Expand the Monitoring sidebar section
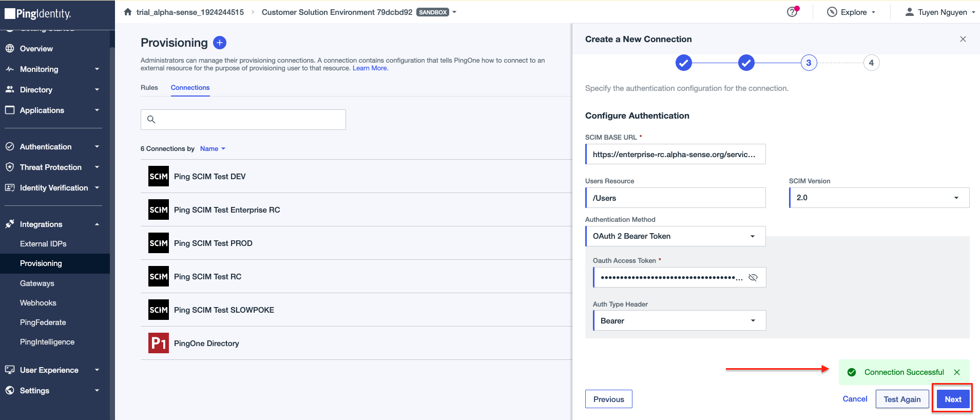The image size is (980, 420). (97, 69)
